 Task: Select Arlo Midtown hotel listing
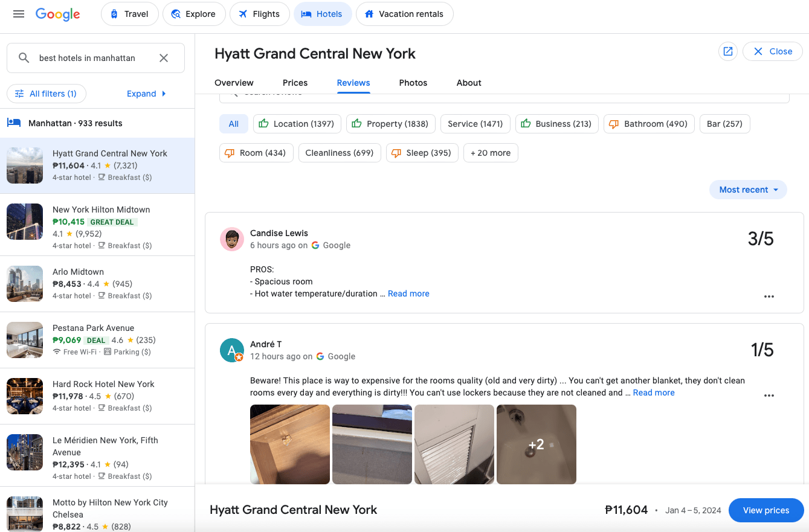[x=97, y=284]
